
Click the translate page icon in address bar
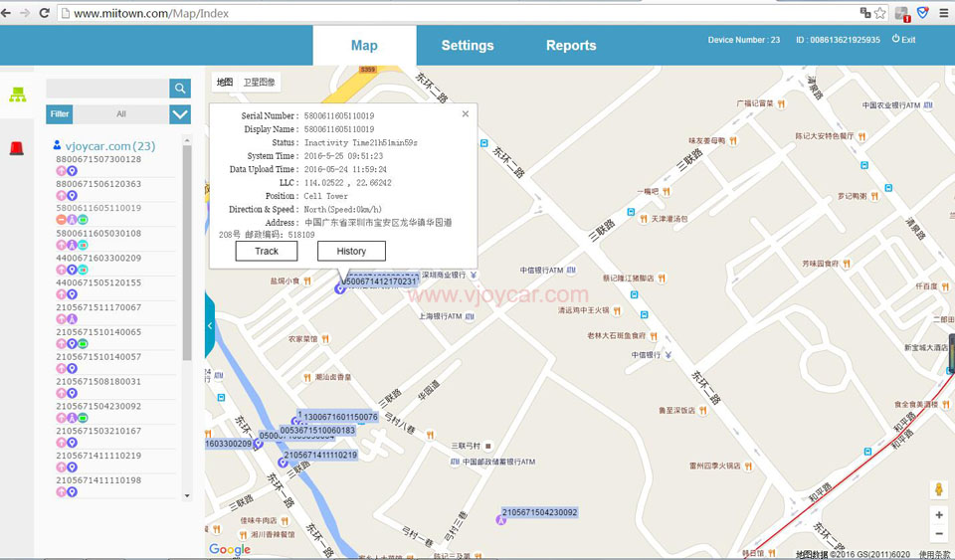[x=865, y=13]
